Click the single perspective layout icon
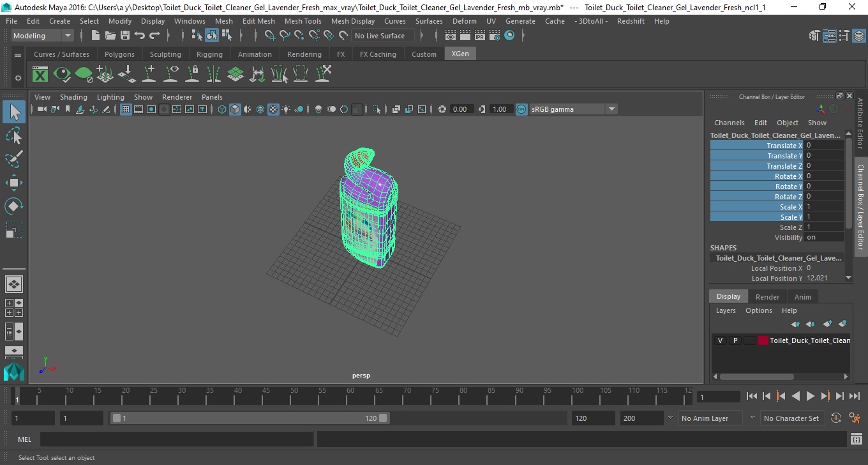This screenshot has height=465, width=868. coord(14,284)
